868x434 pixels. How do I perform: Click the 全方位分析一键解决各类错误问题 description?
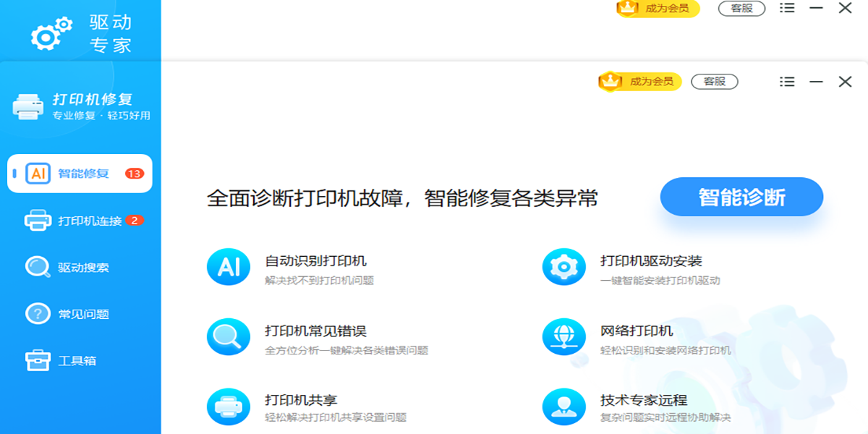click(x=346, y=350)
